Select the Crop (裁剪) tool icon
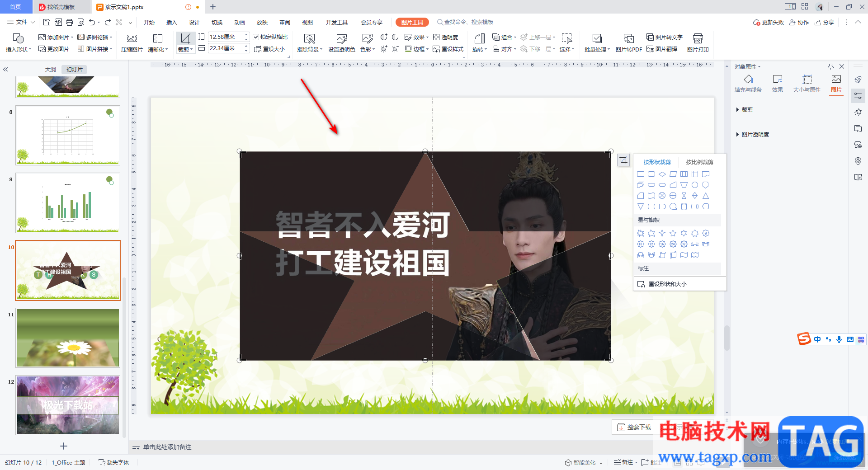 (185, 38)
